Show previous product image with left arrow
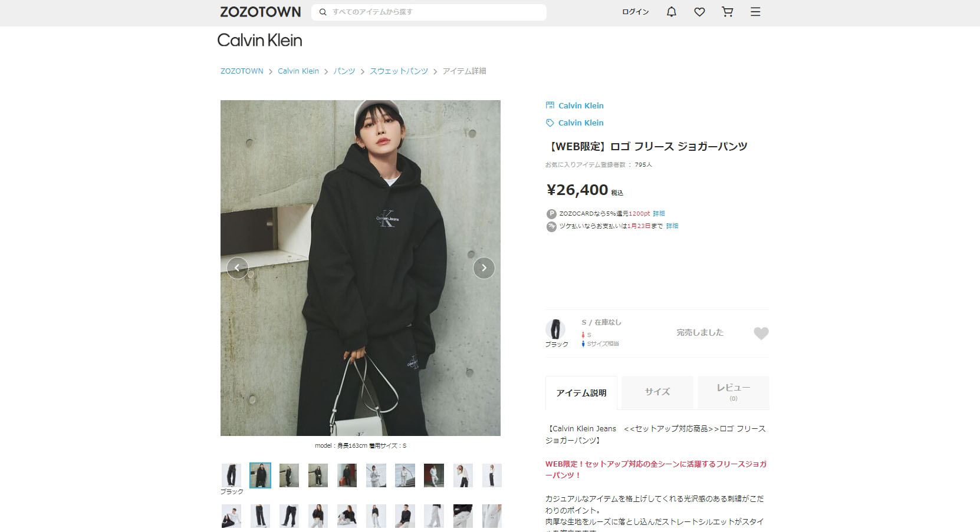This screenshot has height=532, width=980. tap(237, 268)
